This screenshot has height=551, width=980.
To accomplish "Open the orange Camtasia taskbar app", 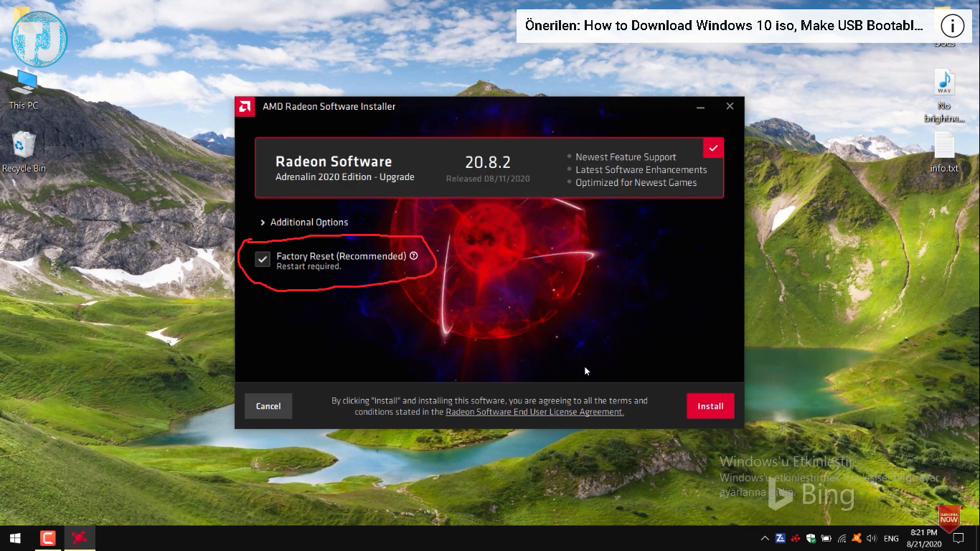I will click(47, 538).
